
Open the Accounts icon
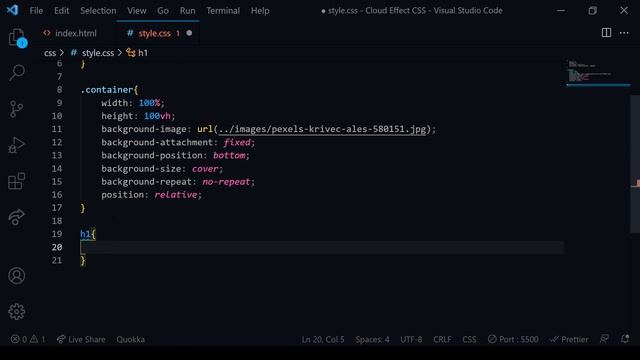tap(17, 276)
